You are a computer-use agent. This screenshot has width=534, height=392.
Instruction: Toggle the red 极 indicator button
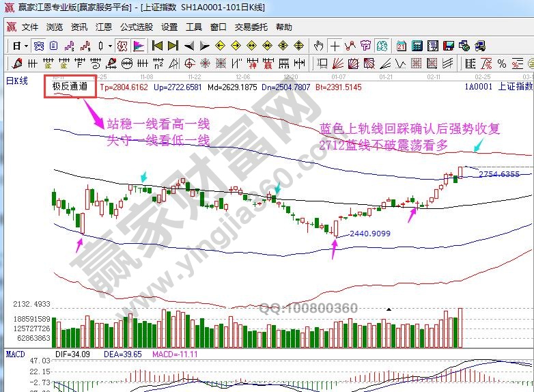(122, 46)
